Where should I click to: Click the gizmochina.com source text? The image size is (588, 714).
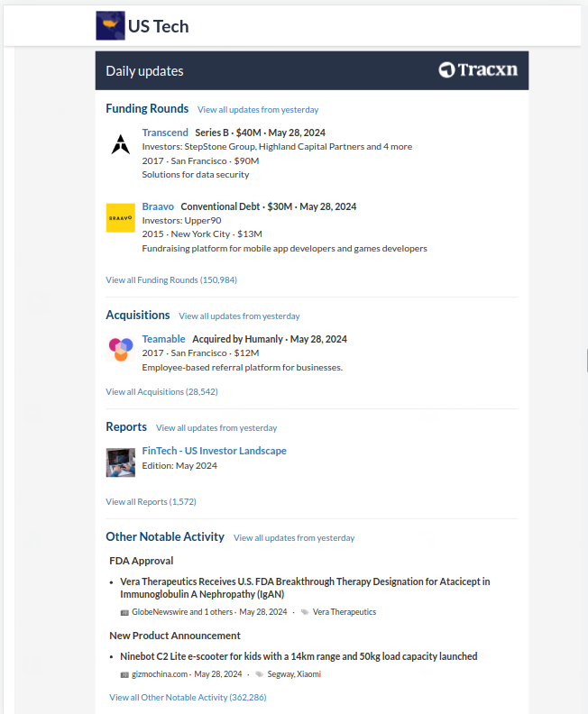pyautogui.click(x=160, y=674)
